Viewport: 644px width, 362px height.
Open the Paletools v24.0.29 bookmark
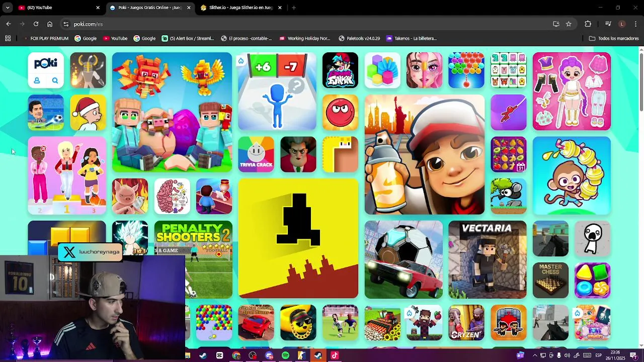pos(359,38)
